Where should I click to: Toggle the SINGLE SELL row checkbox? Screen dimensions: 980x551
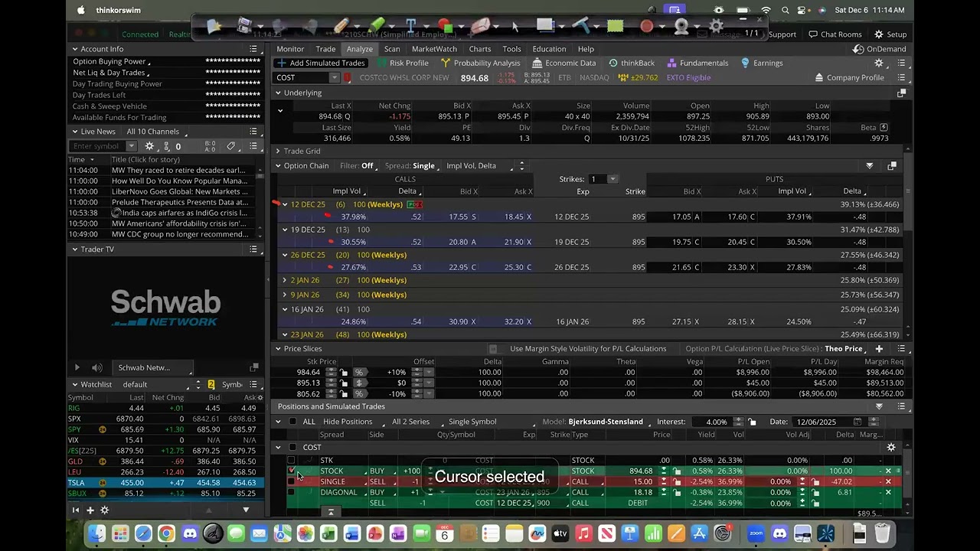click(291, 482)
